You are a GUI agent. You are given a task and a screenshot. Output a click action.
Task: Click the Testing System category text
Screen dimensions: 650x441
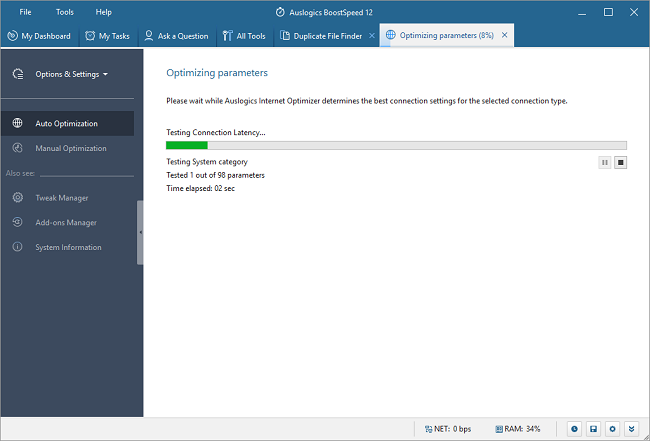click(x=207, y=162)
